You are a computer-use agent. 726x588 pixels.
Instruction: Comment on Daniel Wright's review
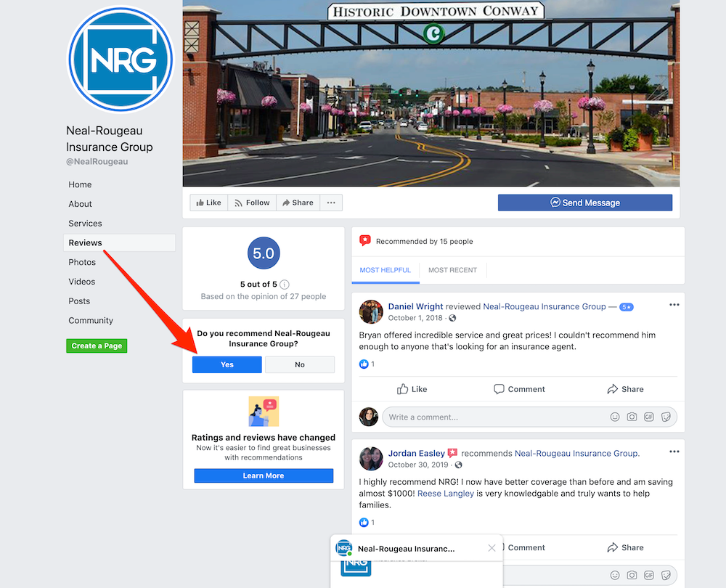coord(519,389)
